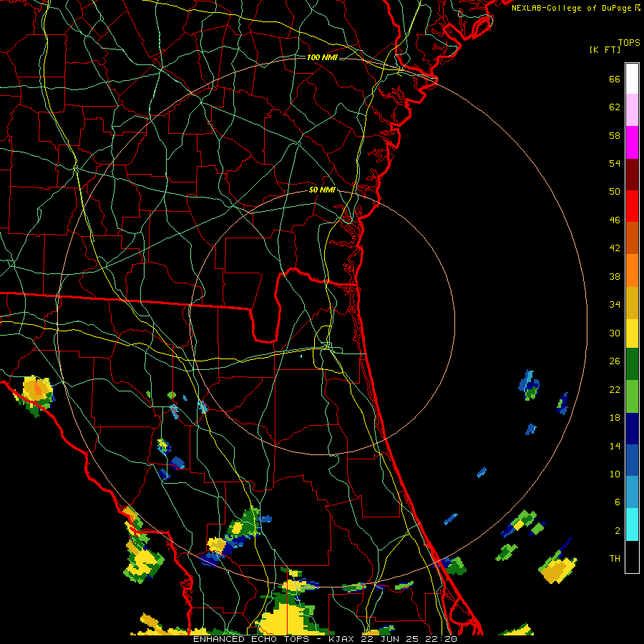Click the legend value "30"
Image resolution: width=644 pixels, height=644 pixels.
tap(615, 333)
